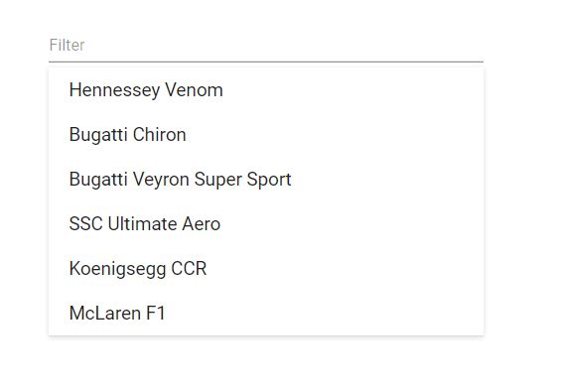Choose the Bugatti Chiron option
Screen dimensions: 564x392
(266, 135)
